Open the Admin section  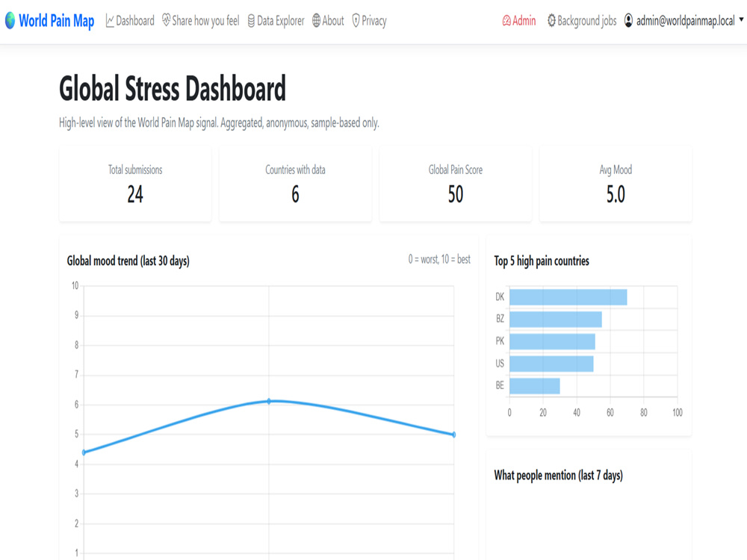tap(519, 21)
